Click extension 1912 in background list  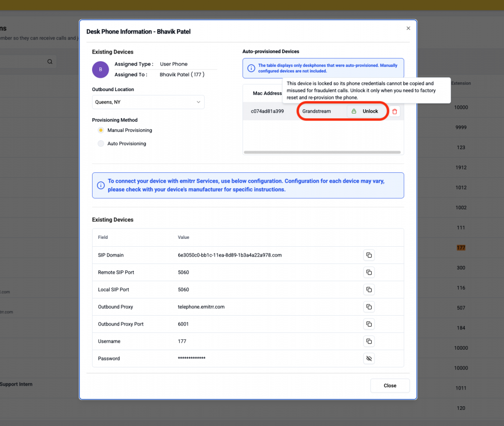click(461, 167)
